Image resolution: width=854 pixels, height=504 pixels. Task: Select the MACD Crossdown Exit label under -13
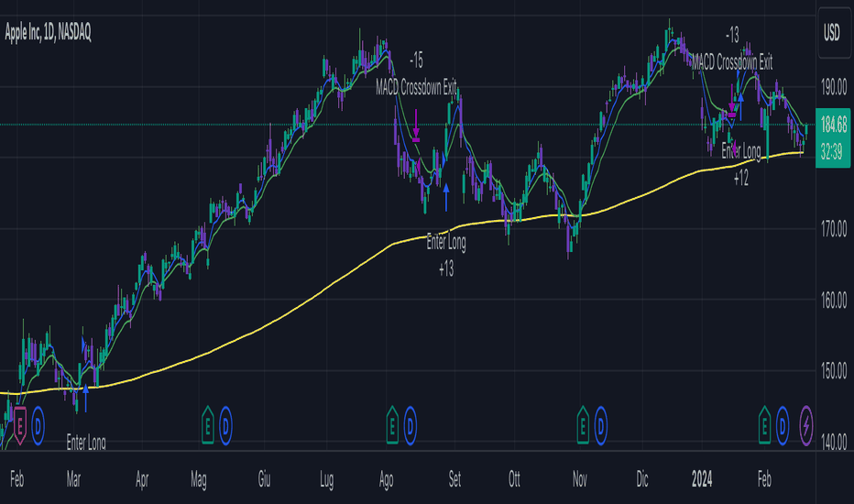[x=732, y=62]
